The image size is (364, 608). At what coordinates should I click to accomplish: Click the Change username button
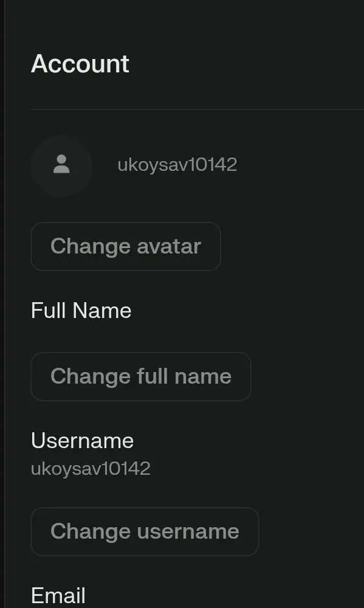145,531
